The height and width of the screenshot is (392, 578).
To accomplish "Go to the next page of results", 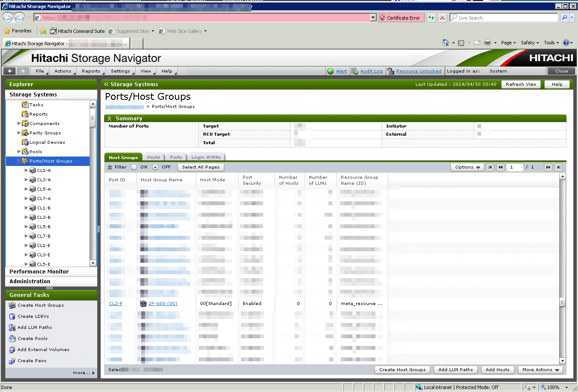I will coord(548,167).
